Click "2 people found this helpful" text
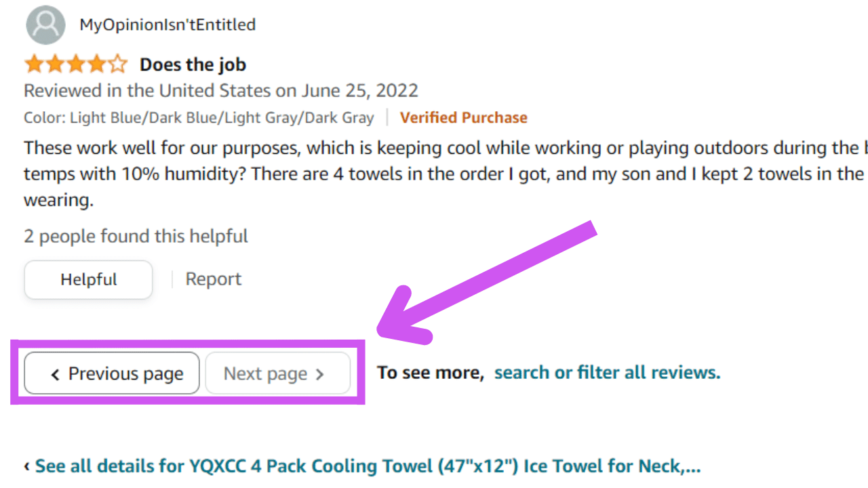Image resolution: width=868 pixels, height=488 pixels. tap(136, 237)
